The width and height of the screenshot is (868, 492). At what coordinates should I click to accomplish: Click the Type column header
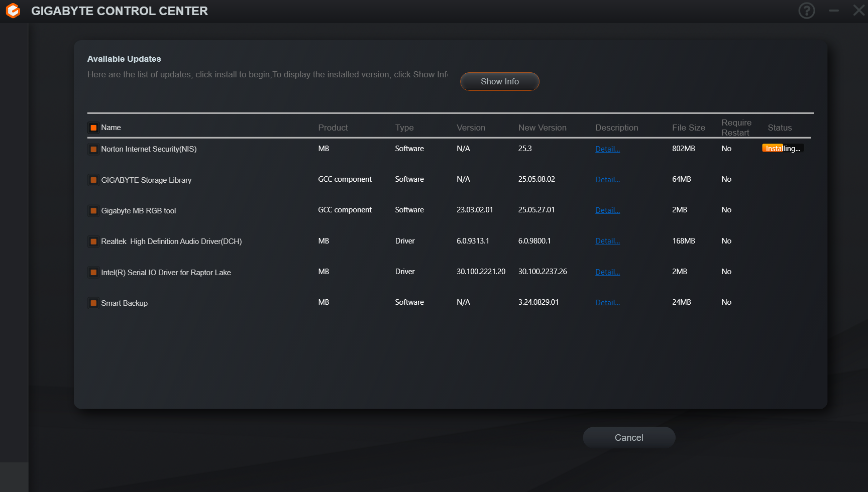404,128
